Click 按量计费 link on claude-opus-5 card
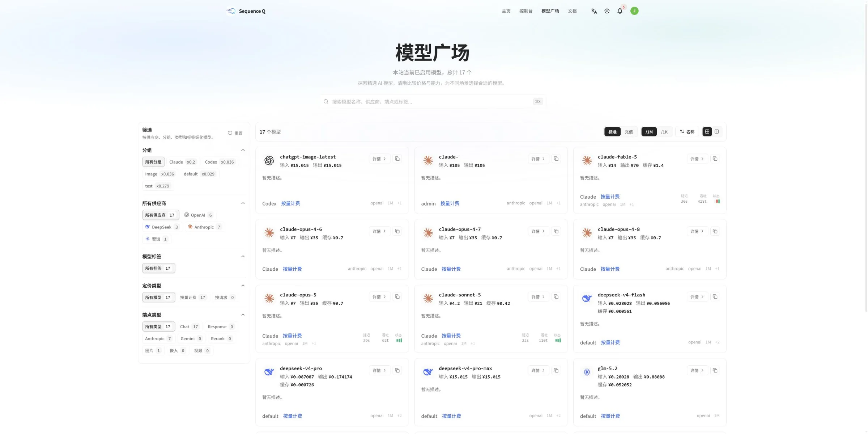 [x=292, y=336]
